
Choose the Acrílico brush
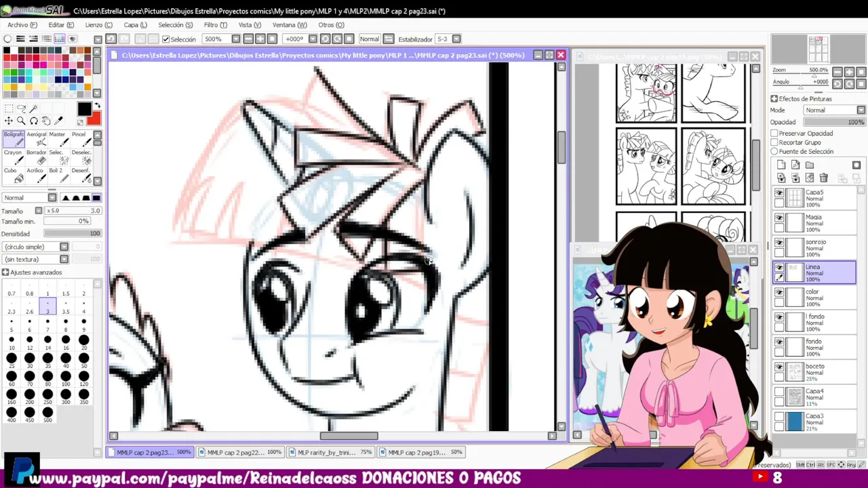(37, 176)
